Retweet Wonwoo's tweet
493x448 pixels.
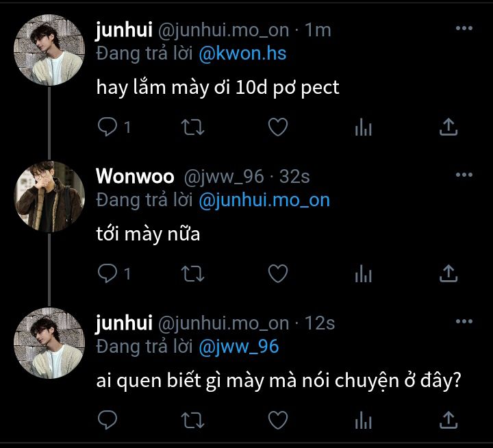point(192,273)
